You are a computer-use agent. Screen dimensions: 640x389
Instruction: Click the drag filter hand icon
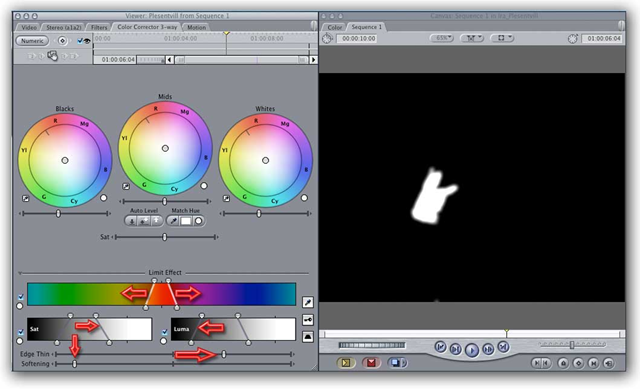tap(53, 56)
